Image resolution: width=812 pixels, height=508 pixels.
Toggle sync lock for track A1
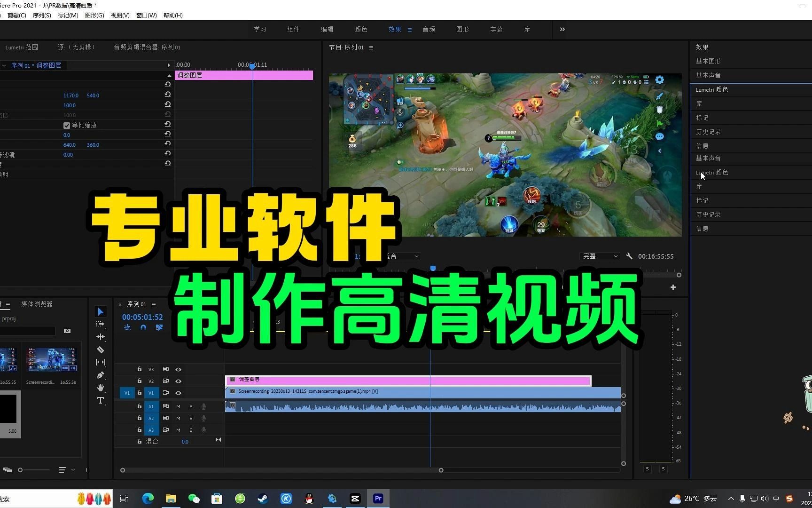(165, 406)
